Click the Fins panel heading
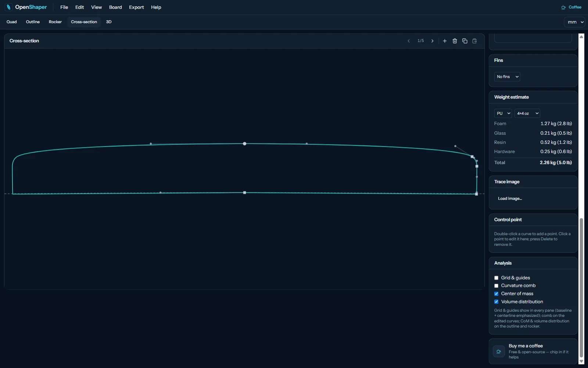This screenshot has width=588, height=368. (x=498, y=60)
